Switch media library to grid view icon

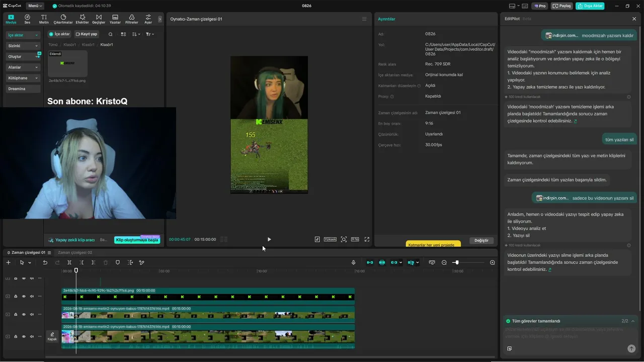123,34
